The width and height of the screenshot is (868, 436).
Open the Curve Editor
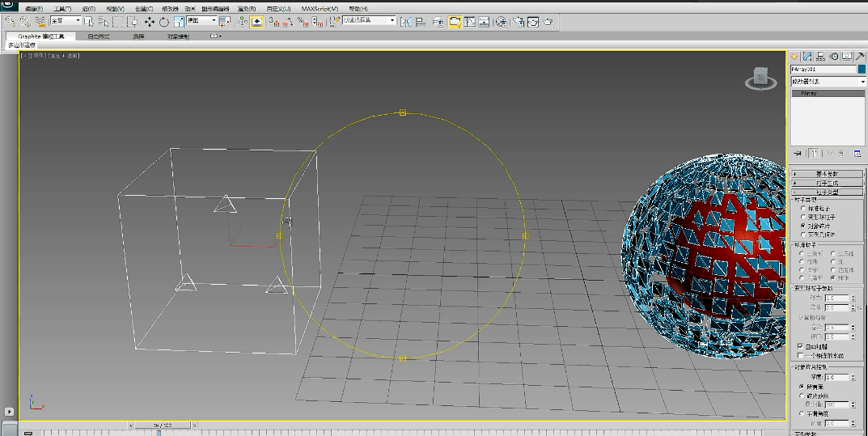(x=470, y=22)
